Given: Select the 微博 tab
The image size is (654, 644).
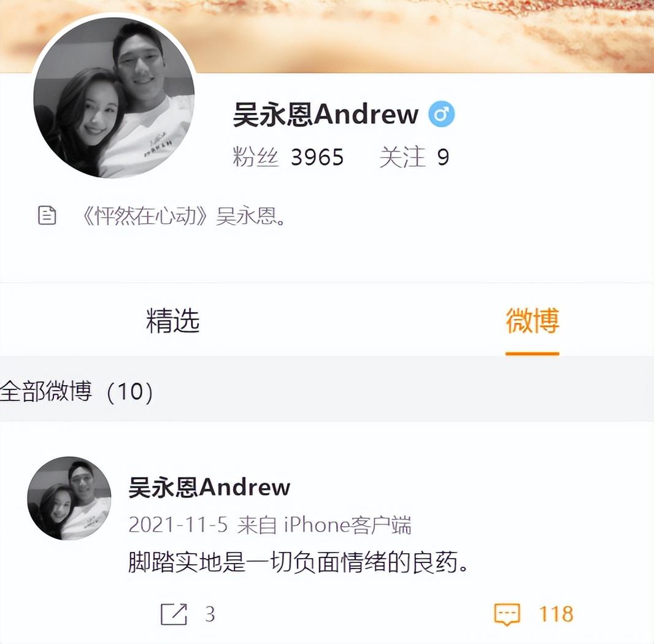Looking at the screenshot, I should [532, 320].
